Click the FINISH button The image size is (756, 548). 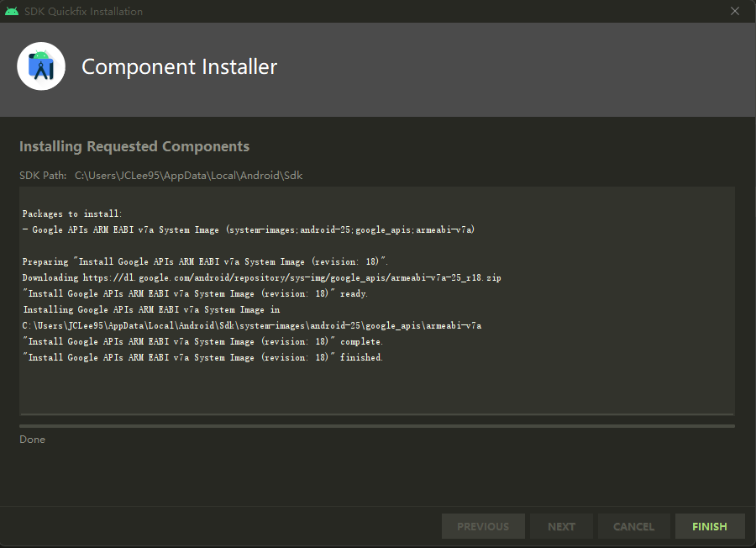710,526
